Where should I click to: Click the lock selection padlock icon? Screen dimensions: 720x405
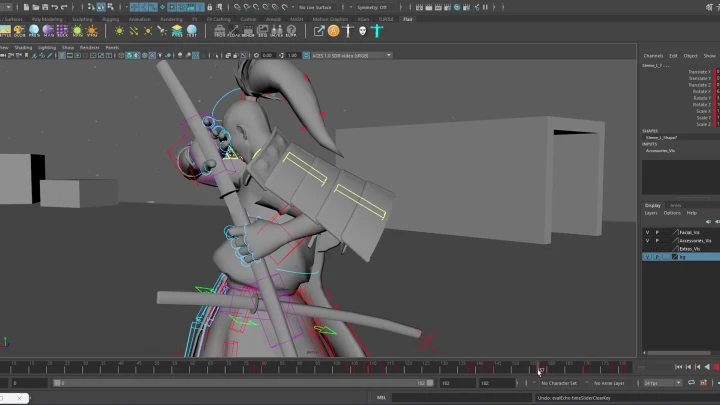[x=210, y=7]
